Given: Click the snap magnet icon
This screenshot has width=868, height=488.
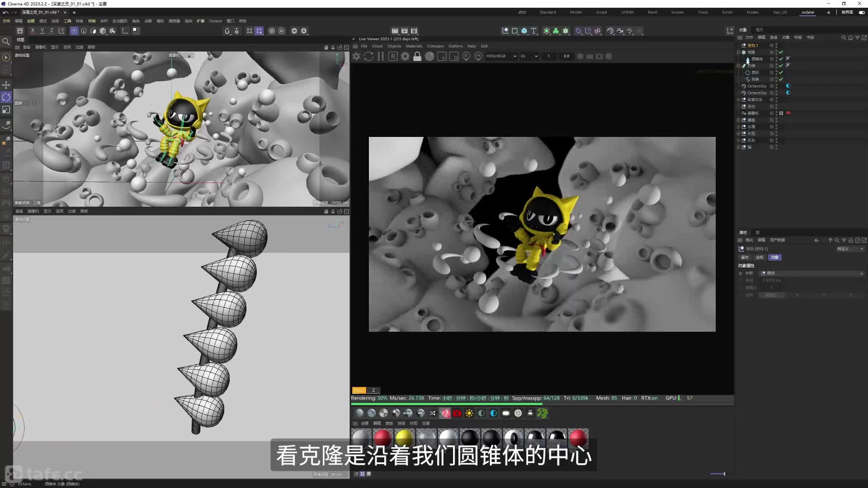Looking at the screenshot, I should click(227, 31).
